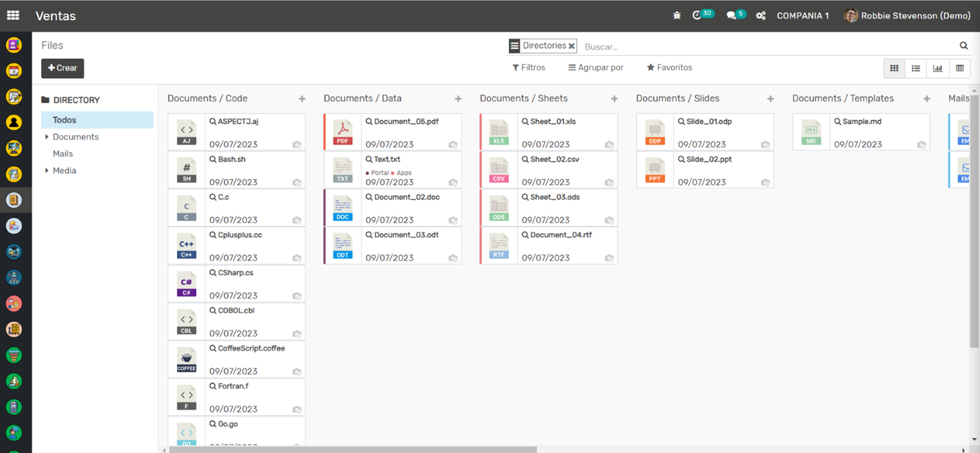The image size is (980, 453).
Task: Preview the Document_05.pdf file icon
Action: click(x=343, y=132)
